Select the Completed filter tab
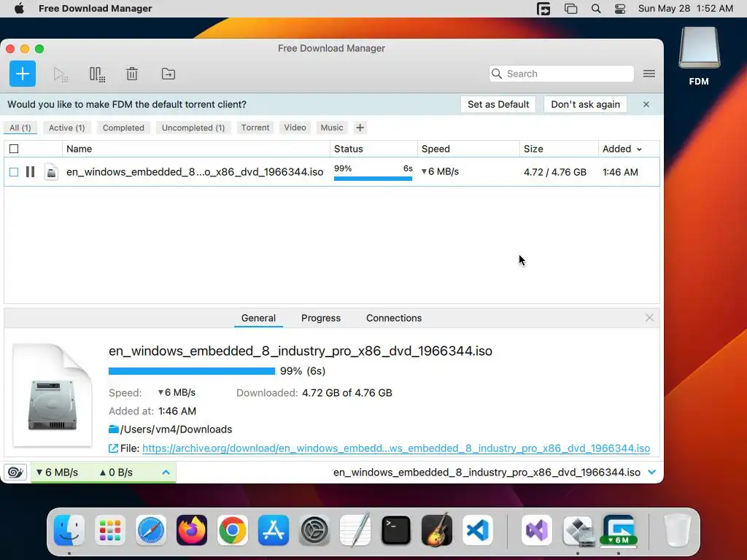The image size is (747, 560). click(x=123, y=128)
